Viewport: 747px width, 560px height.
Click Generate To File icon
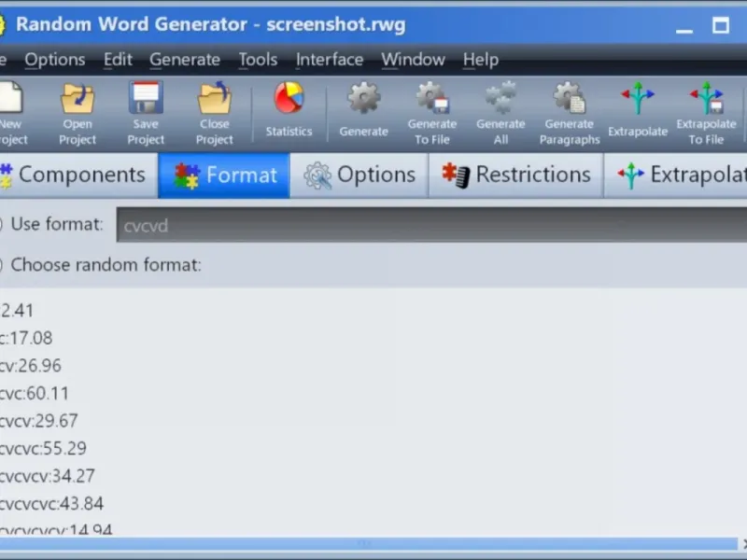[432, 98]
